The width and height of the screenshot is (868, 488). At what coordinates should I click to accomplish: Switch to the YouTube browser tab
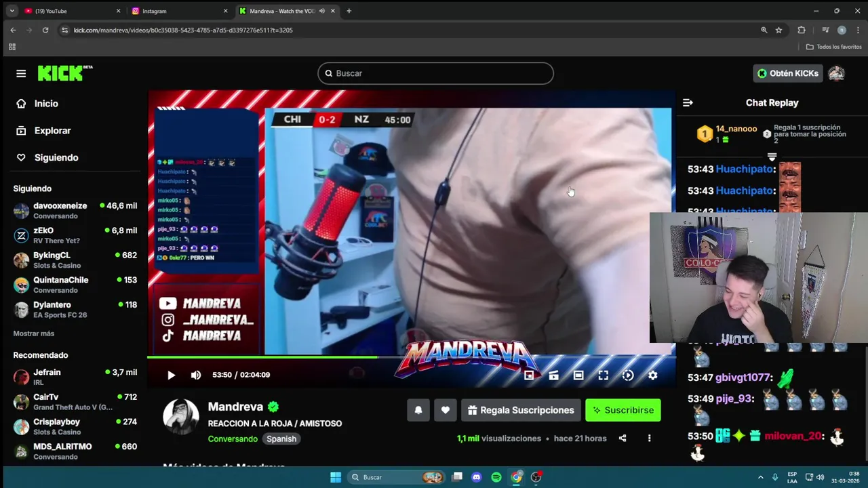pos(72,11)
